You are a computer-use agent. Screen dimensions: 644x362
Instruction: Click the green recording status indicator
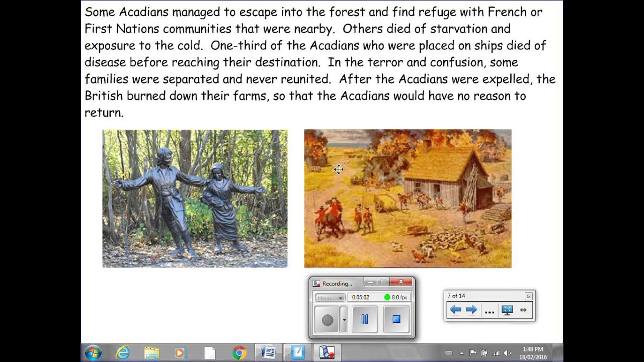click(387, 297)
